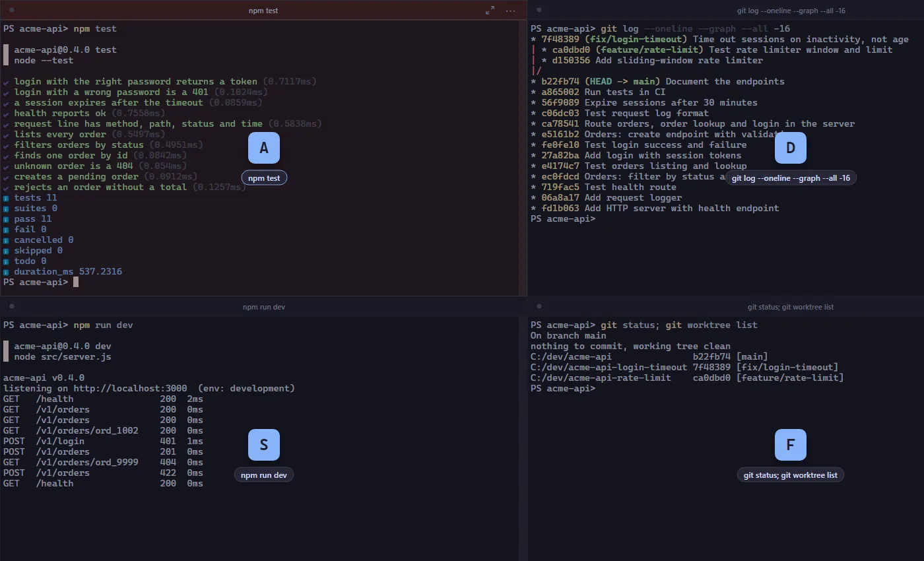Screen dimensions: 924x561
Task: Click the 'npm test' pill under badge A
Action: point(264,178)
